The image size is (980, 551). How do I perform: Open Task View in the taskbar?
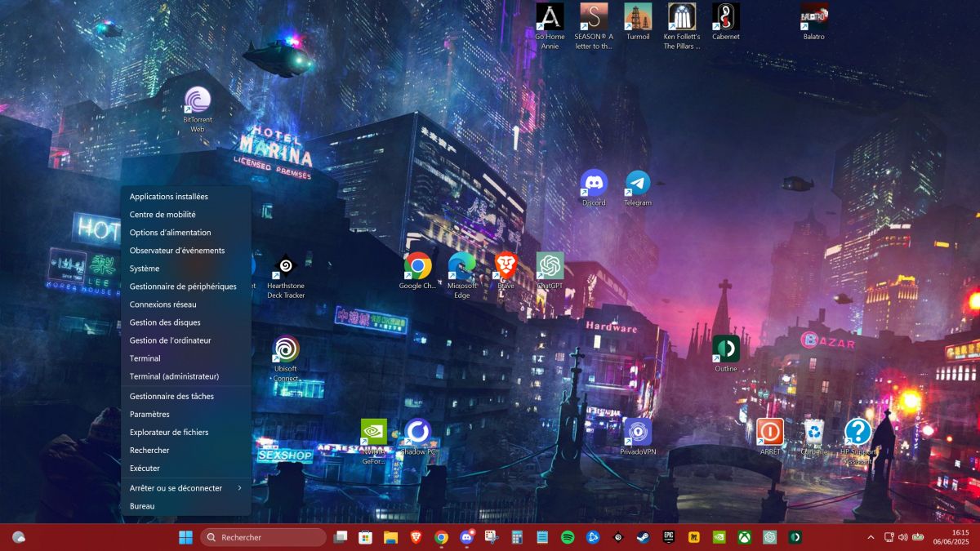tap(341, 537)
